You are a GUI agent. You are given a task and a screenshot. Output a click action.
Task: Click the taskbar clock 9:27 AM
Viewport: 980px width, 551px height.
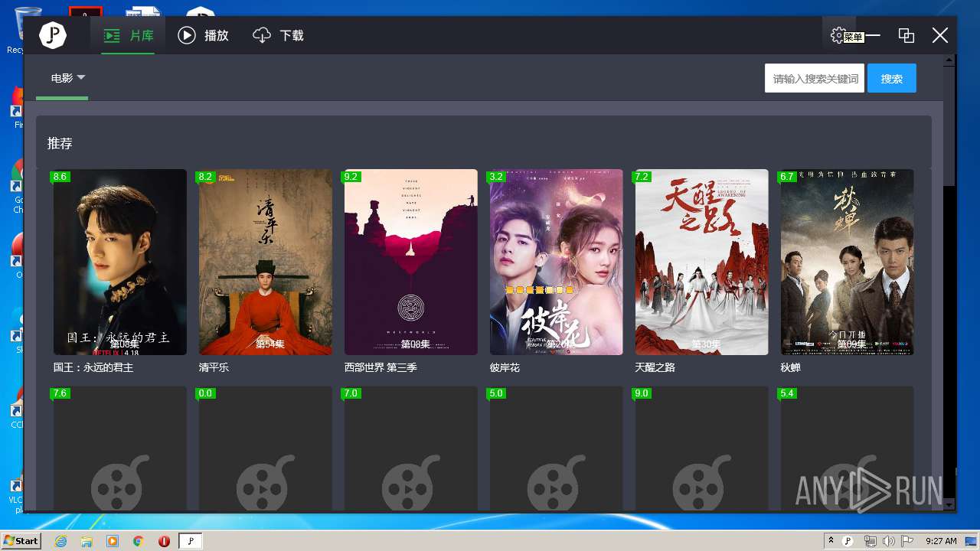[941, 541]
